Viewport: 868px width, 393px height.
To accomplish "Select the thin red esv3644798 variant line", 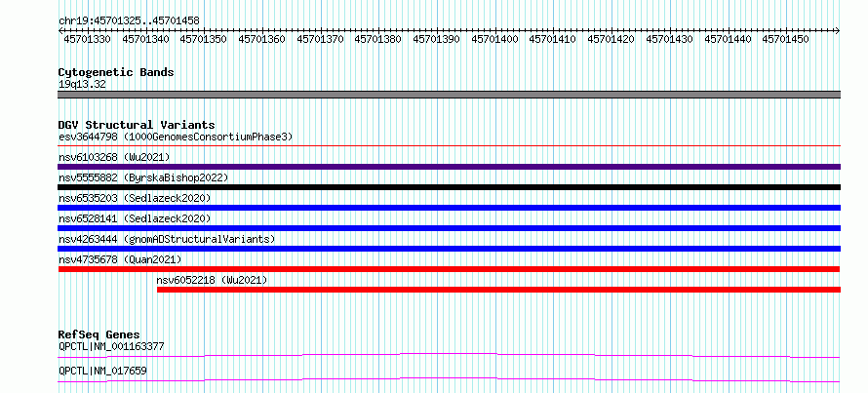I will (x=449, y=146).
